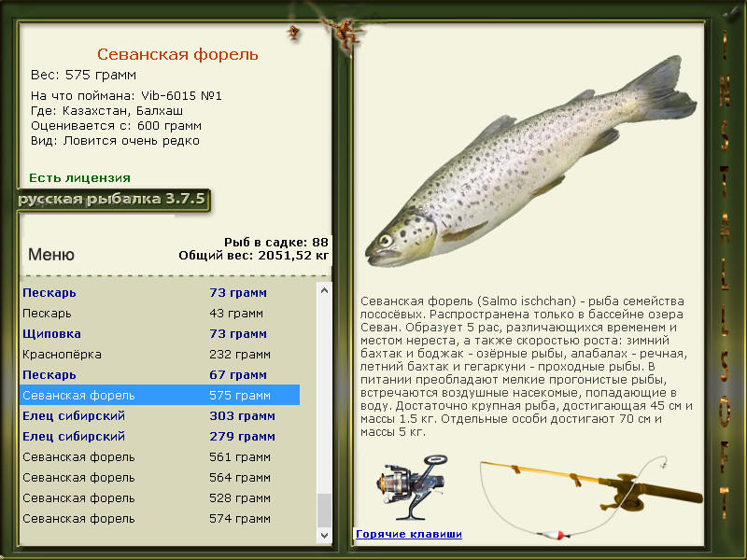Select Севанская форель 561 грамм row

(x=160, y=456)
